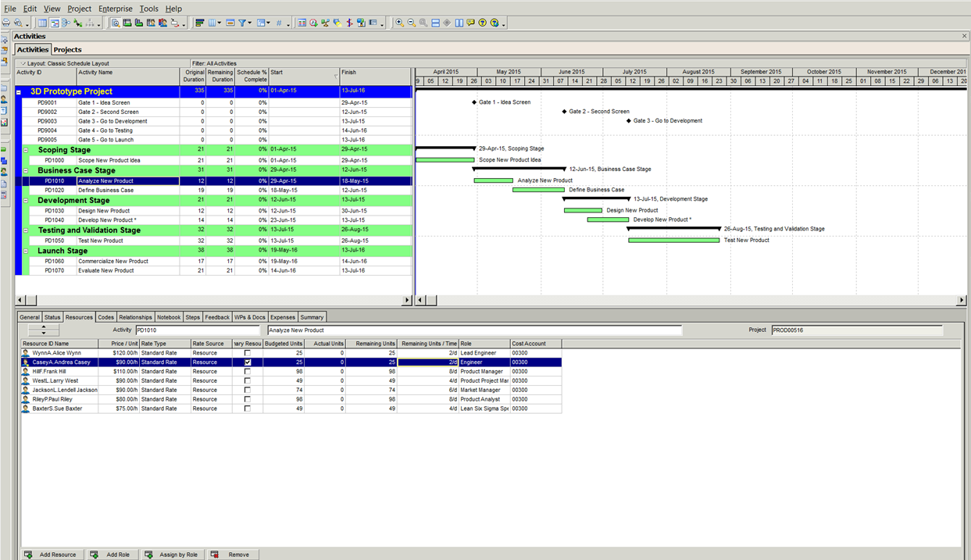Click the Add Resource button

tap(51, 555)
